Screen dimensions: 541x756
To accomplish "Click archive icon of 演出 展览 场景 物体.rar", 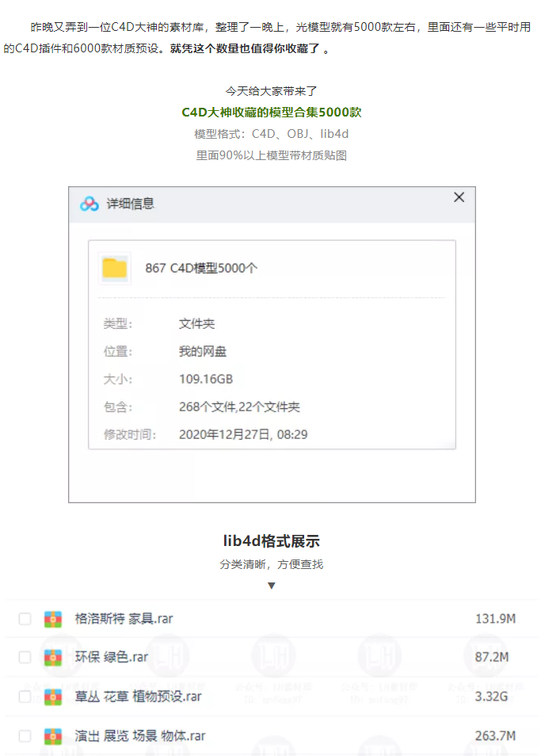I will click(53, 736).
